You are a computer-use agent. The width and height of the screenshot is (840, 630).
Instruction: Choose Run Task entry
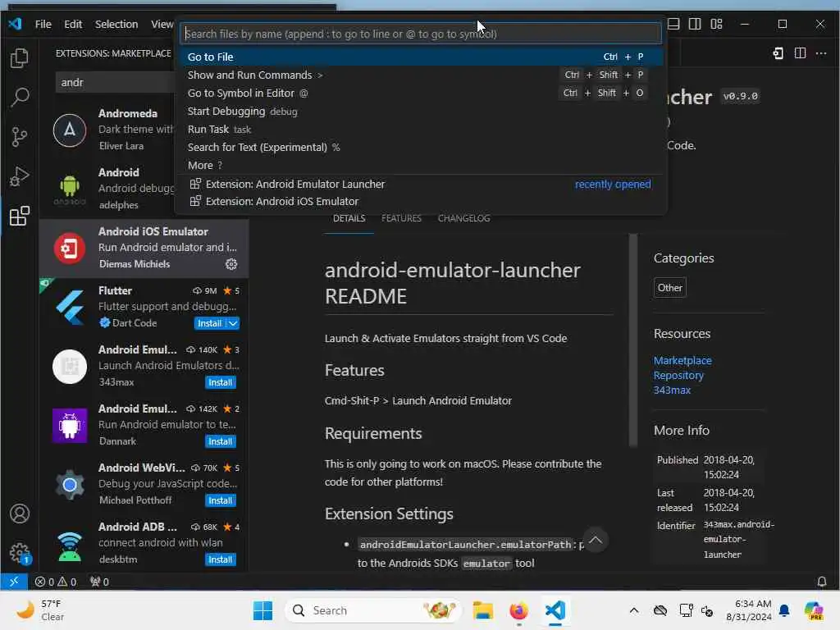420,130
